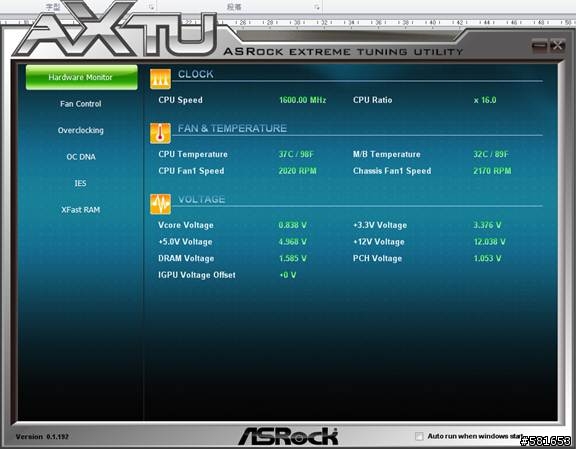Click the Vcore Voltage value 0.838 V
Viewport: 576px width, 449px height.
292,225
